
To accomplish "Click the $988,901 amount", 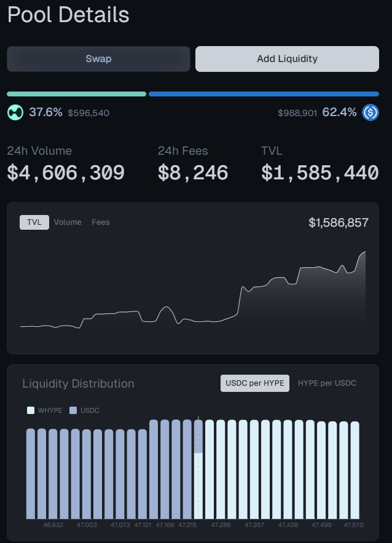I will (x=297, y=113).
